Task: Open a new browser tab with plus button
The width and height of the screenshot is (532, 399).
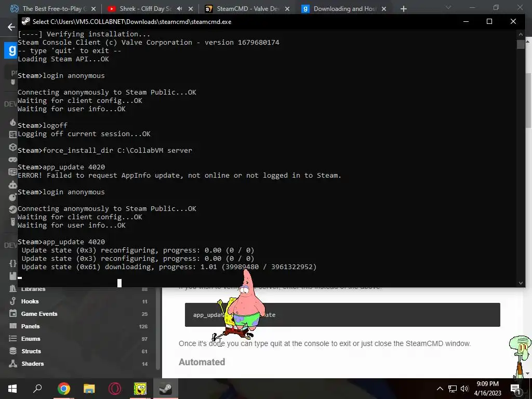Action: click(403, 9)
